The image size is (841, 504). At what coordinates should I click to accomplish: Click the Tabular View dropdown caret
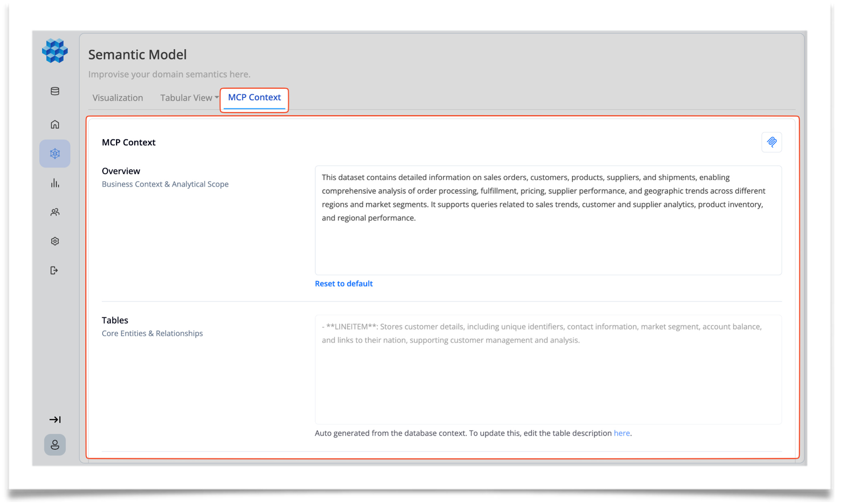point(217,97)
